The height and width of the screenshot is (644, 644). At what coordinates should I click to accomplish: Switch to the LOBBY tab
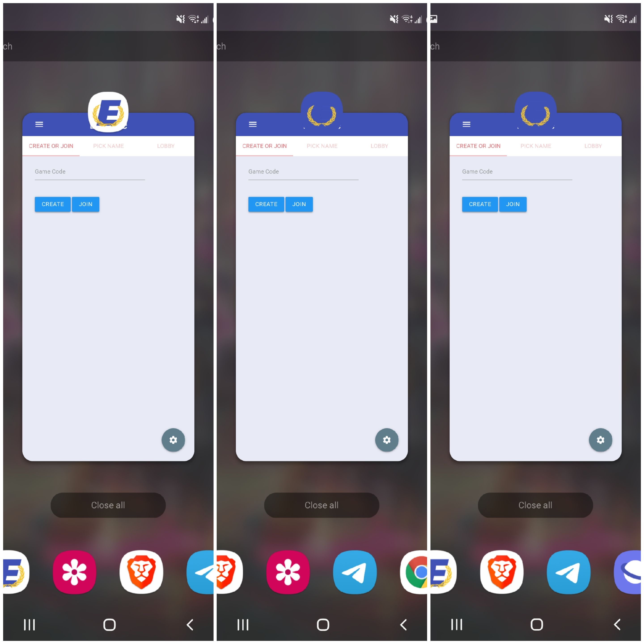pyautogui.click(x=166, y=146)
